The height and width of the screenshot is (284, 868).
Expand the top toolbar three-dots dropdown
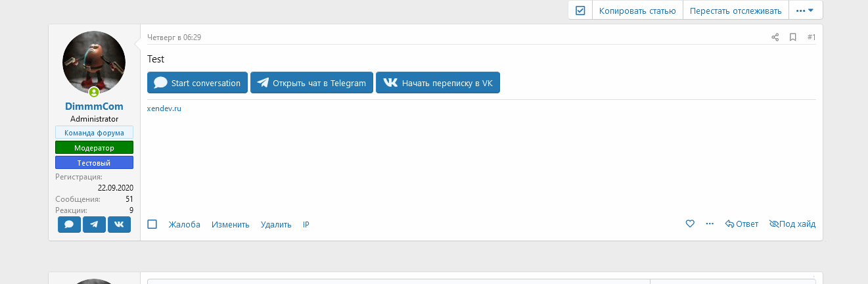(805, 11)
